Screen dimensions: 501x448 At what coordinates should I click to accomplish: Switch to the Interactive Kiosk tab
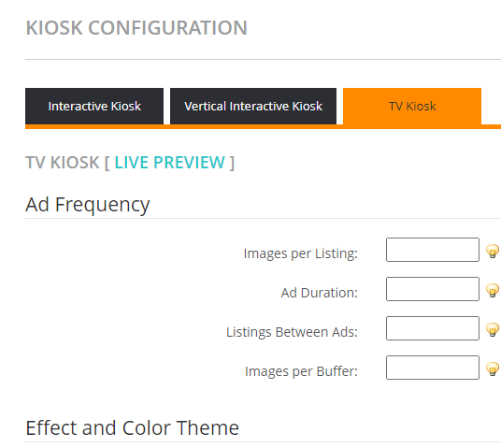coord(94,107)
